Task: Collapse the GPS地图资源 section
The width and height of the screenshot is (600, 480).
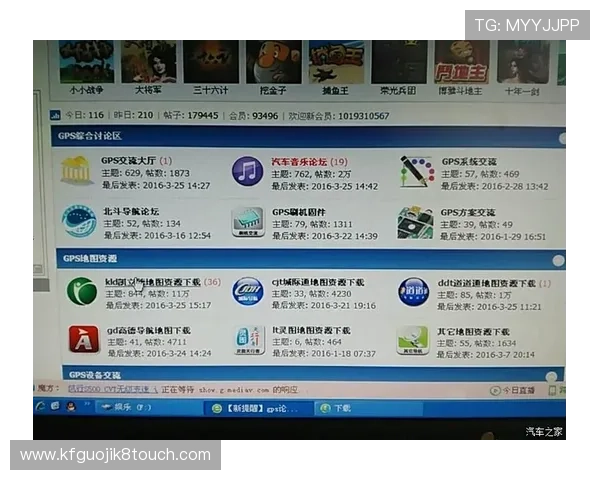Action: coord(558,261)
